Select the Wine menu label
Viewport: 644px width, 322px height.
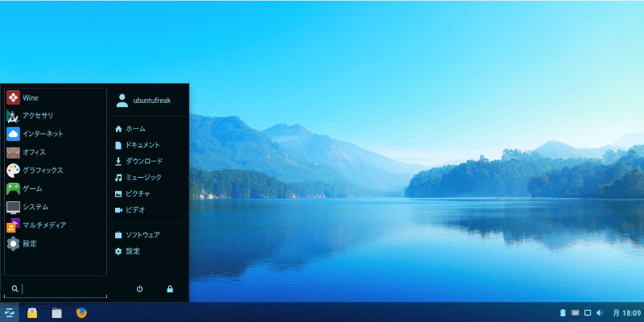[x=31, y=97]
